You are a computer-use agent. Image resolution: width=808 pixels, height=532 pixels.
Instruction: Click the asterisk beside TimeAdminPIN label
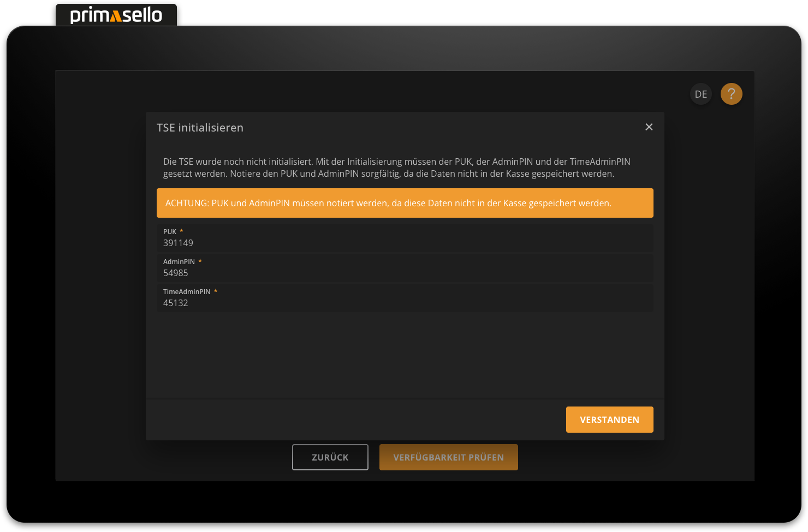(x=215, y=291)
